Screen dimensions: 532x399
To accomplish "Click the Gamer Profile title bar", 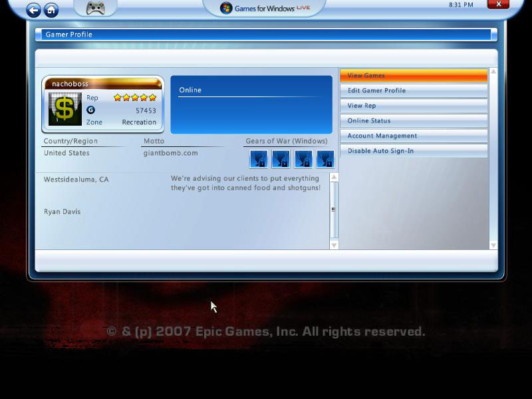I will (267, 35).
